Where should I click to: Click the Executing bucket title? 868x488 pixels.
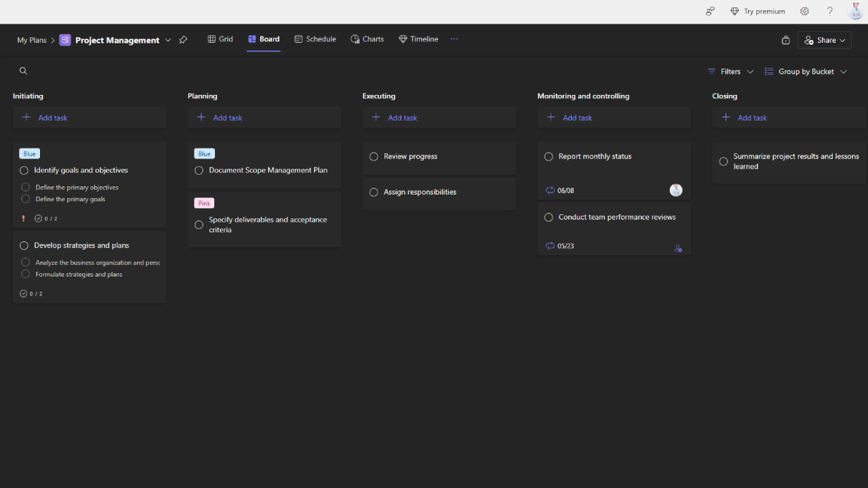tap(379, 96)
